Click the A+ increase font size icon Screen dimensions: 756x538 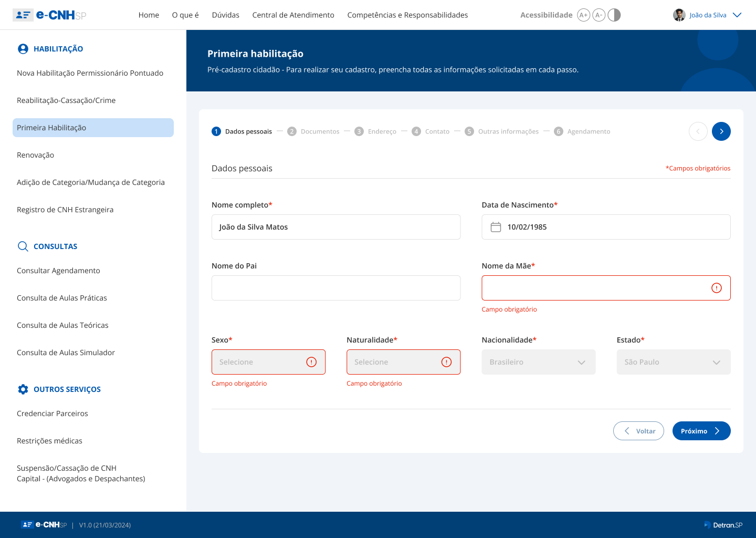[x=583, y=15]
